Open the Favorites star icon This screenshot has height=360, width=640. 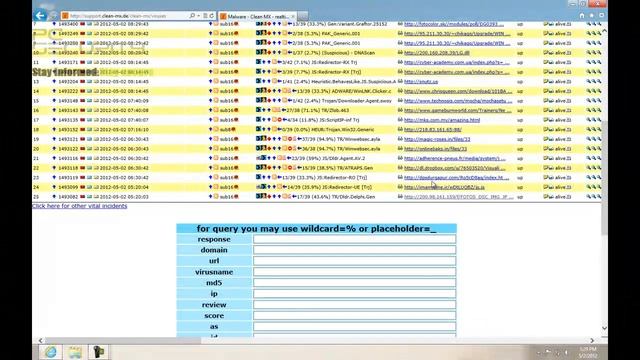(x=591, y=16)
